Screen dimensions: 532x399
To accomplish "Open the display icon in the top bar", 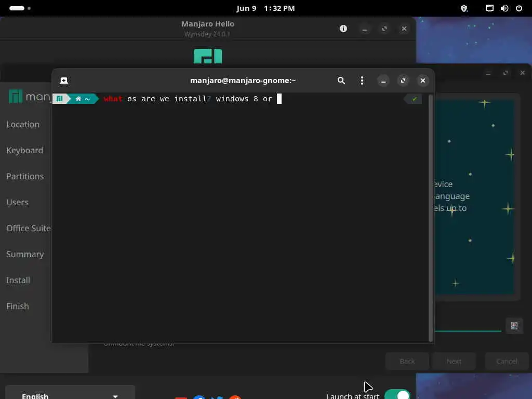I will 489,8.
